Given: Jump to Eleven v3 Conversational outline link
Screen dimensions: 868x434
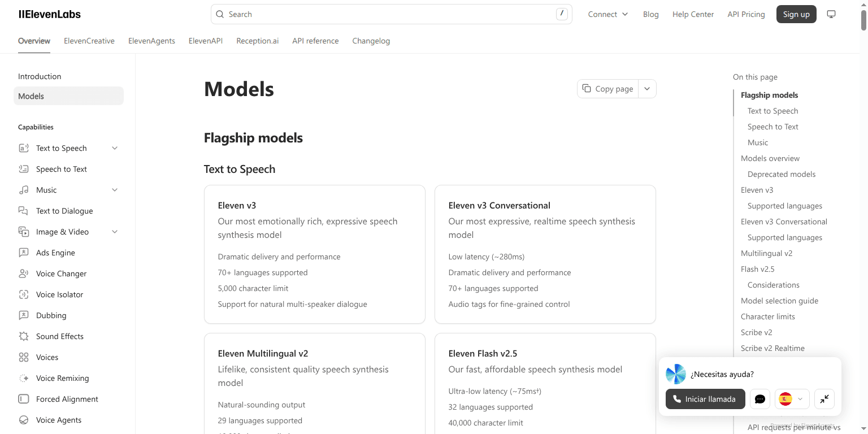Looking at the screenshot, I should [784, 222].
